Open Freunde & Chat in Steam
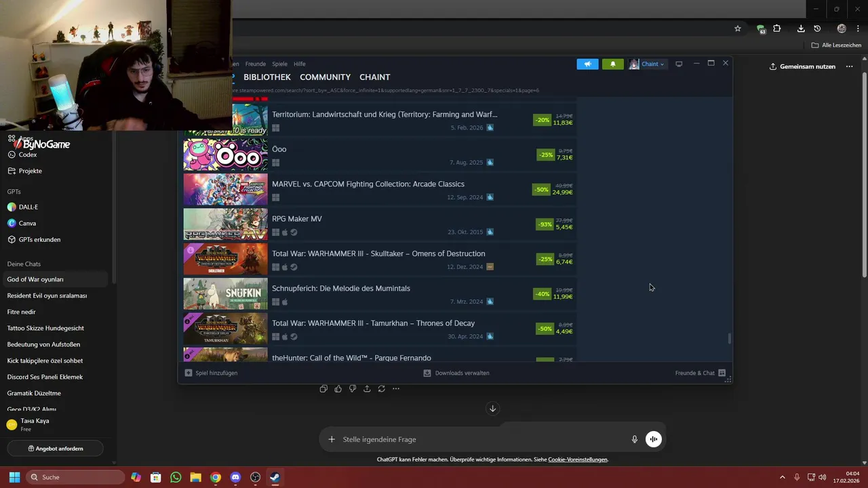This screenshot has height=488, width=868. point(701,373)
